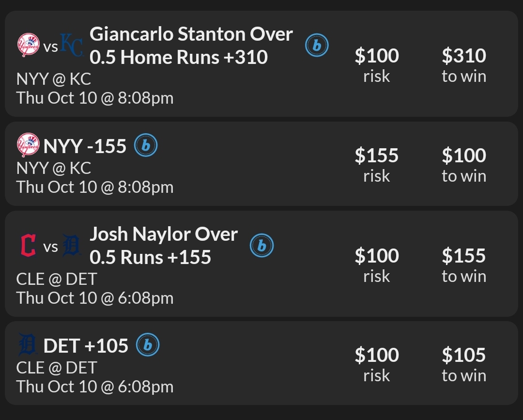Tap sportsbook badge beside Josh Naylor Runs
The image size is (523, 420).
tap(262, 246)
